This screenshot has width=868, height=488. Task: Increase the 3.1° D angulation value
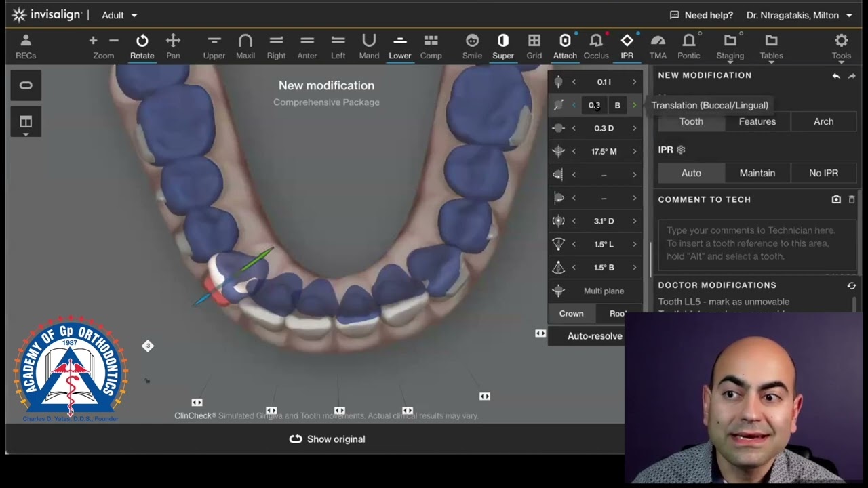[634, 221]
